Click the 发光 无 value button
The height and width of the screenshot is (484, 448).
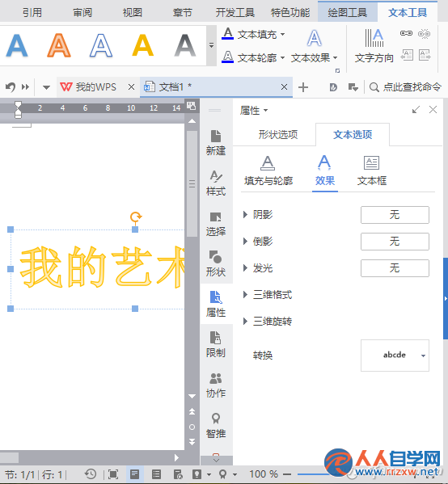coord(395,268)
